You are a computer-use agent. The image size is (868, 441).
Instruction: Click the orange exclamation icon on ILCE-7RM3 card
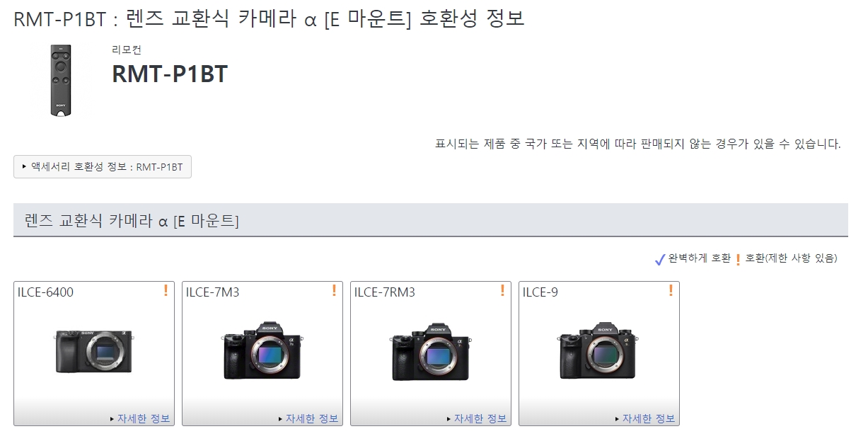pos(502,290)
